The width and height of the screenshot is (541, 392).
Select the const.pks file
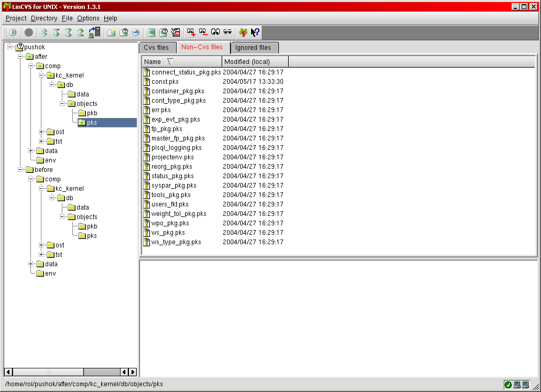[165, 82]
